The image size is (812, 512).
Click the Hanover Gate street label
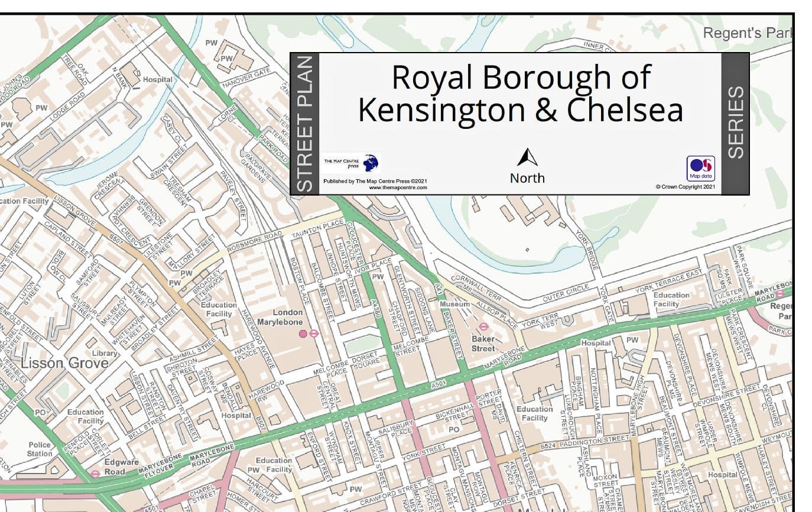250,76
